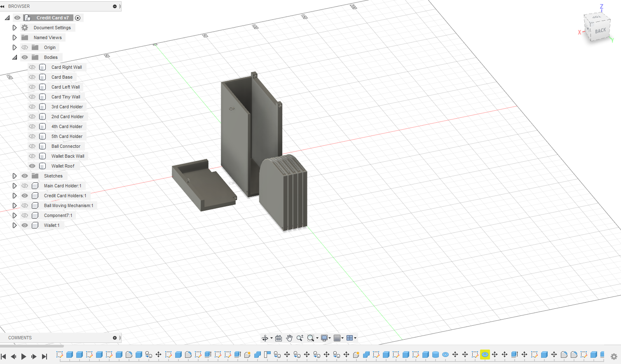Click the Wallet:1 component icon

coord(35,225)
